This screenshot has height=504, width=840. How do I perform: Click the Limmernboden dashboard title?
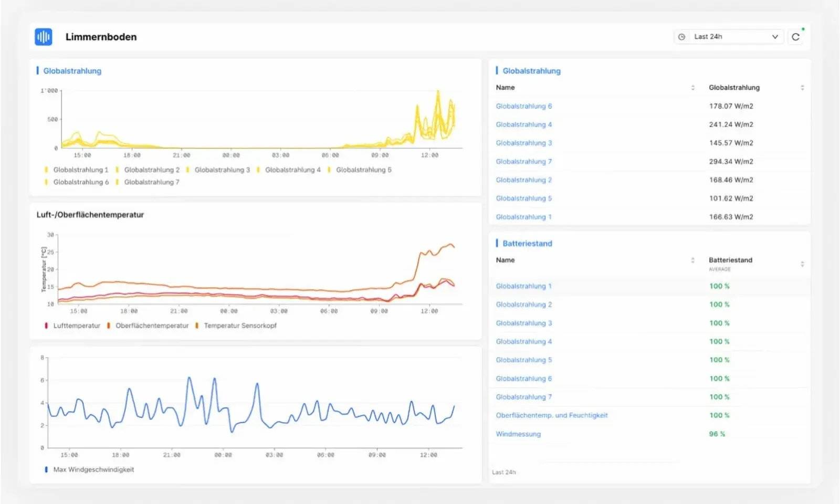(101, 37)
